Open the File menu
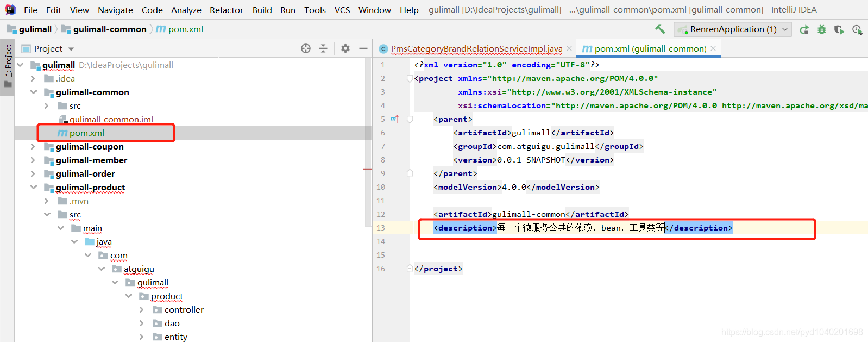The image size is (868, 342). pyautogui.click(x=30, y=10)
